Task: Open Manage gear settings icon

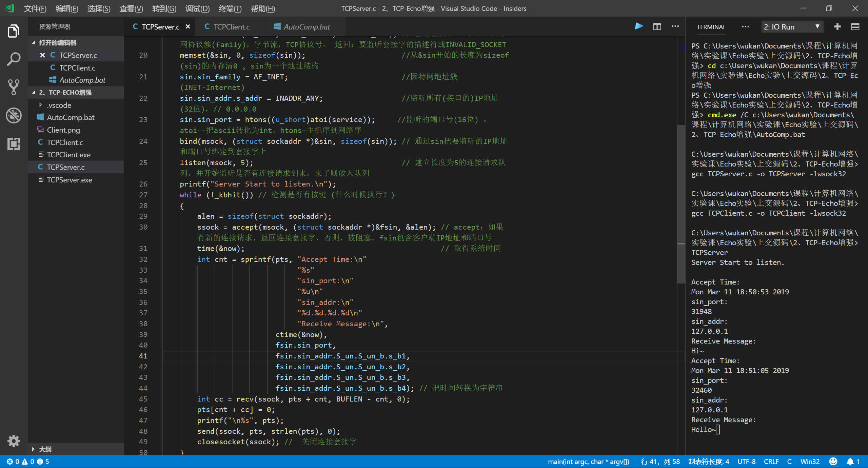Action: pos(14,441)
